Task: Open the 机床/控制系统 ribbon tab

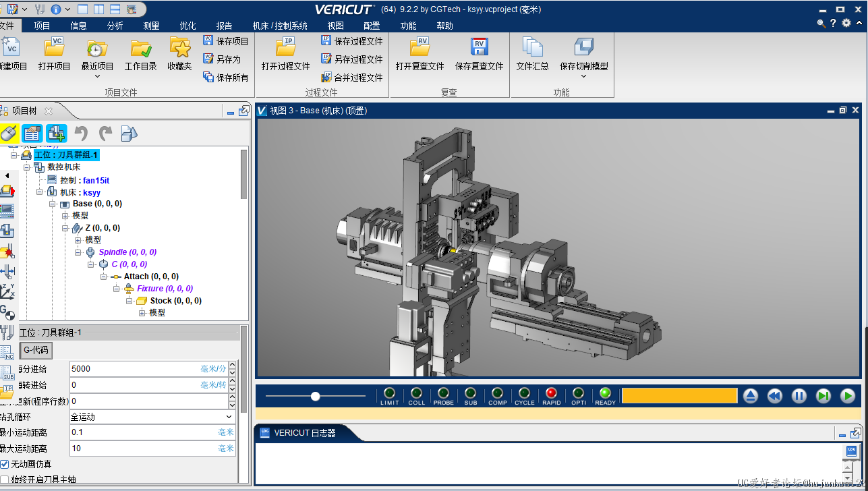Action: pyautogui.click(x=280, y=26)
